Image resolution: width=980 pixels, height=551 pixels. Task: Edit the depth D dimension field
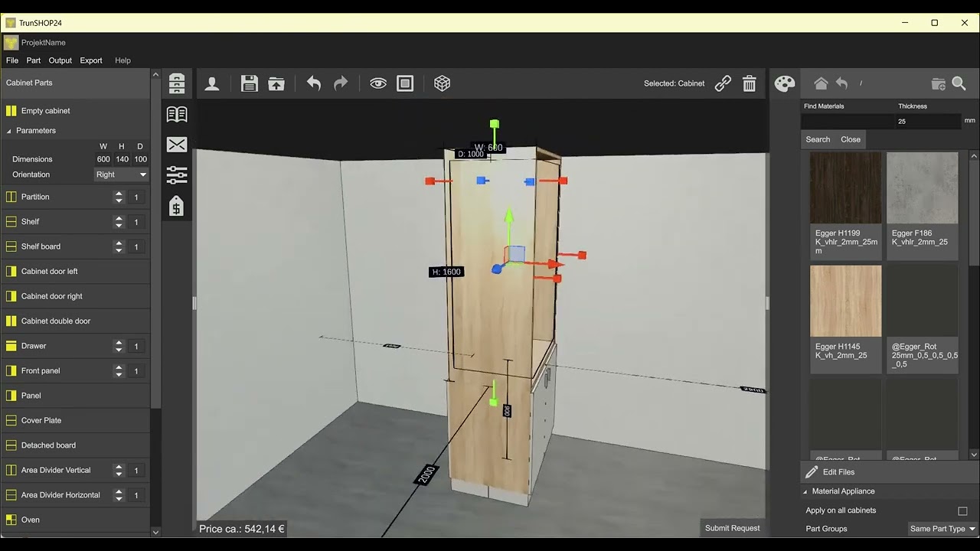pos(140,159)
